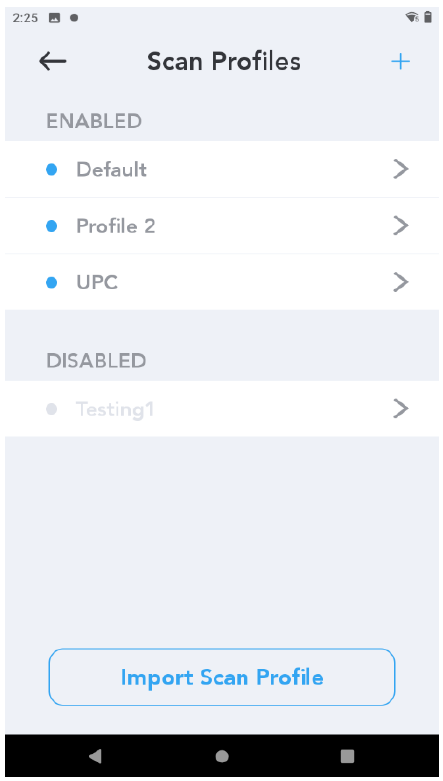The width and height of the screenshot is (443, 781).
Task: Open the Default profile entry
Action: [222, 169]
